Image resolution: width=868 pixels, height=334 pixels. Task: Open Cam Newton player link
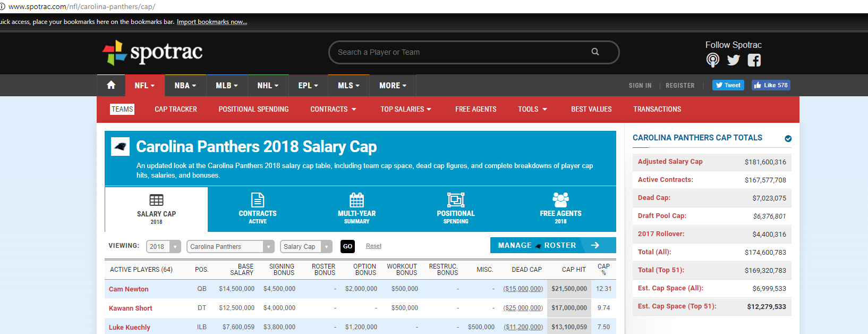point(129,289)
